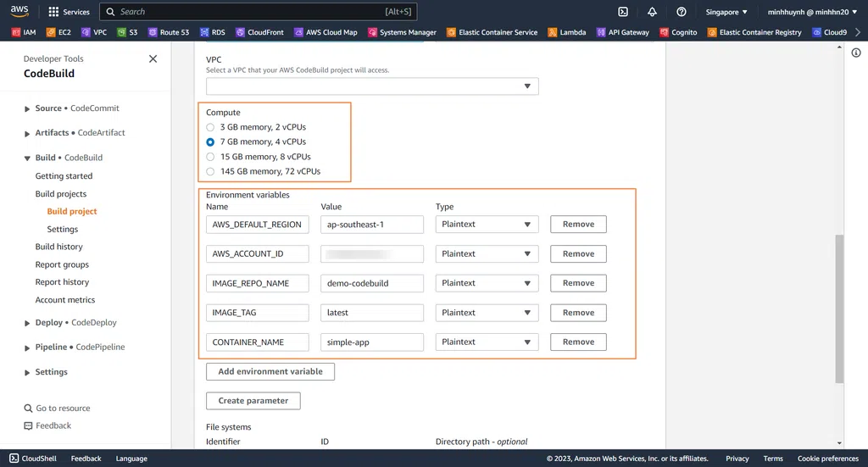868x467 pixels.
Task: Click the Services grid menu
Action: (69, 12)
